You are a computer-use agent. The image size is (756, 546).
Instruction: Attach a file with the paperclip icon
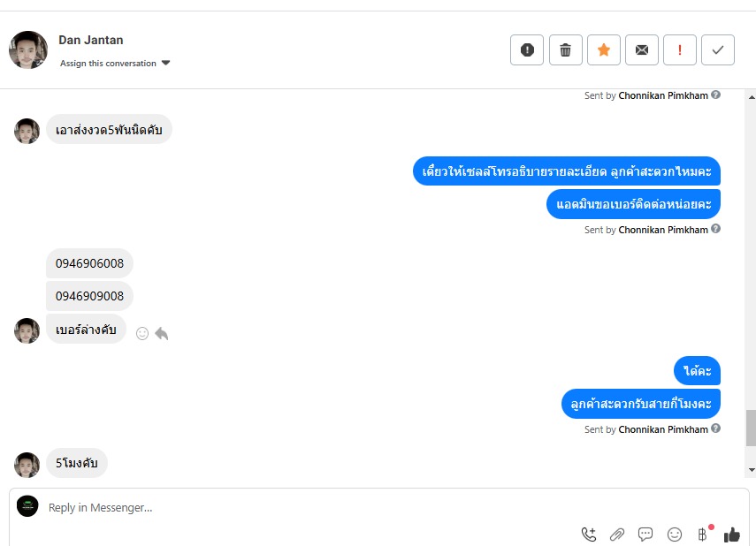coord(617,534)
